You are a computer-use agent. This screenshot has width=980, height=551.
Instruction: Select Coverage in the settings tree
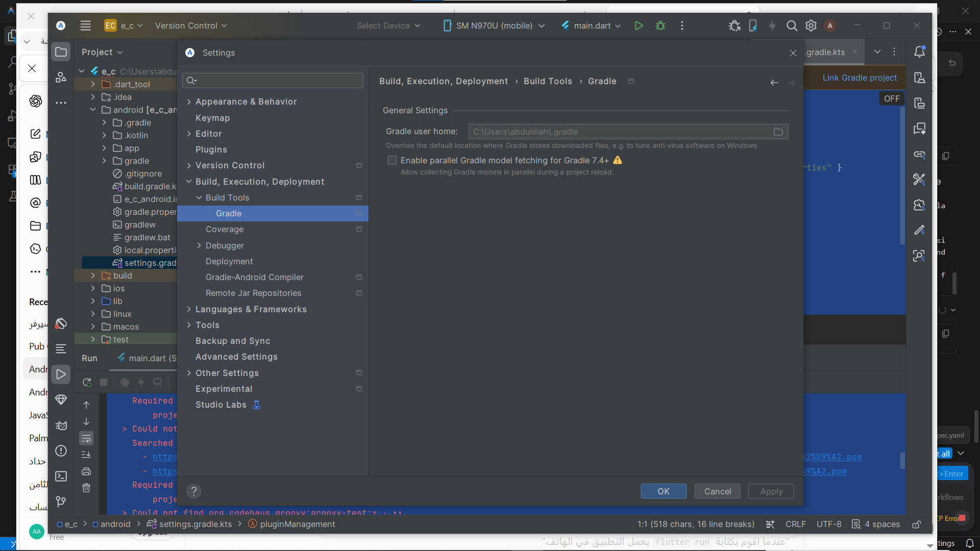click(225, 230)
